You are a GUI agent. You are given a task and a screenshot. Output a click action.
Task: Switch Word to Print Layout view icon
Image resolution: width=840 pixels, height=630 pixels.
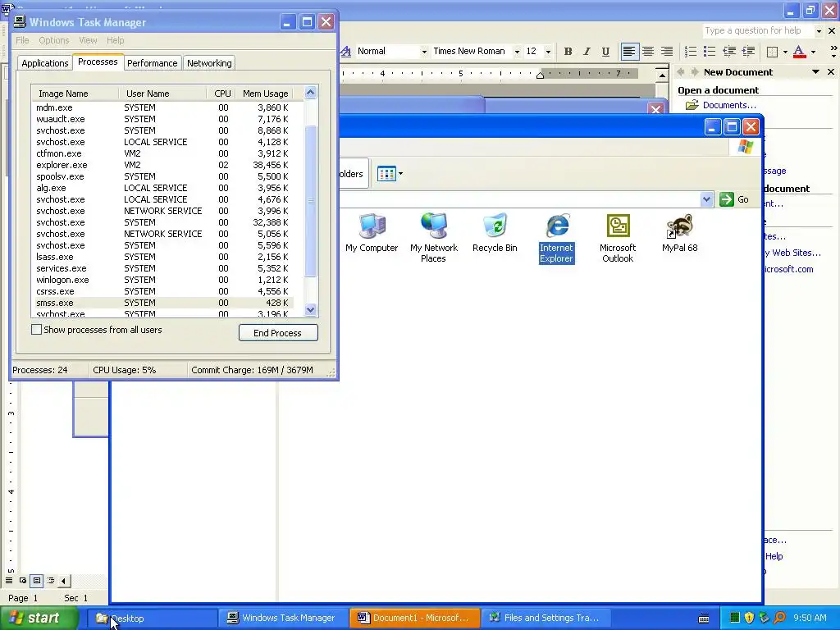point(36,581)
